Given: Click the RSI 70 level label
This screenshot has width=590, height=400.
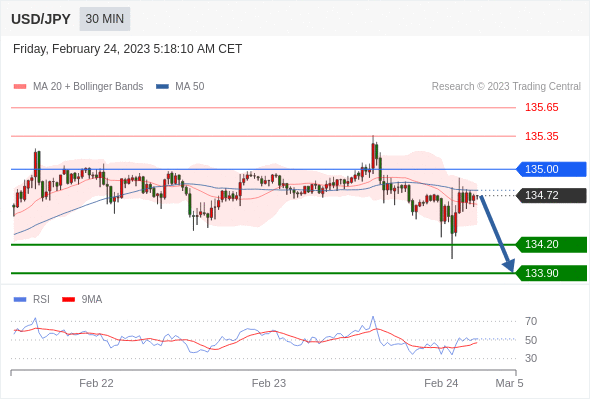Looking at the screenshot, I should (531, 321).
